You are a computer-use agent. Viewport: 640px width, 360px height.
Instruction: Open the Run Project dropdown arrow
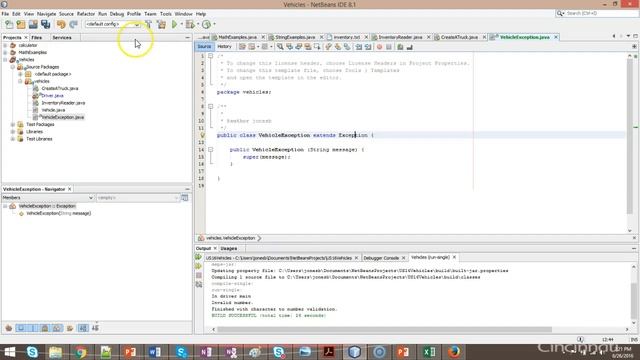point(181,24)
